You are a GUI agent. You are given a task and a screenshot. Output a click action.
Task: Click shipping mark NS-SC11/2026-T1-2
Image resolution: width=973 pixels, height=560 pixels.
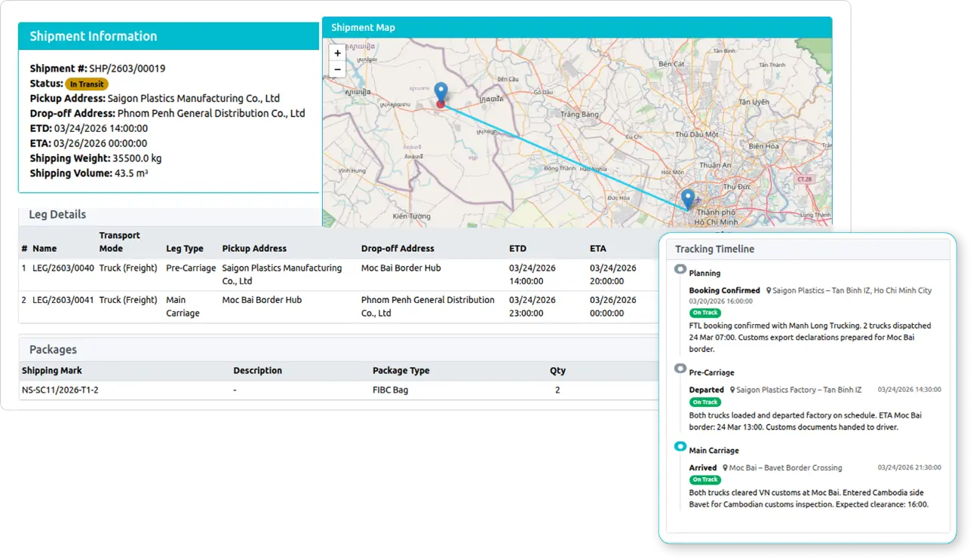60,390
